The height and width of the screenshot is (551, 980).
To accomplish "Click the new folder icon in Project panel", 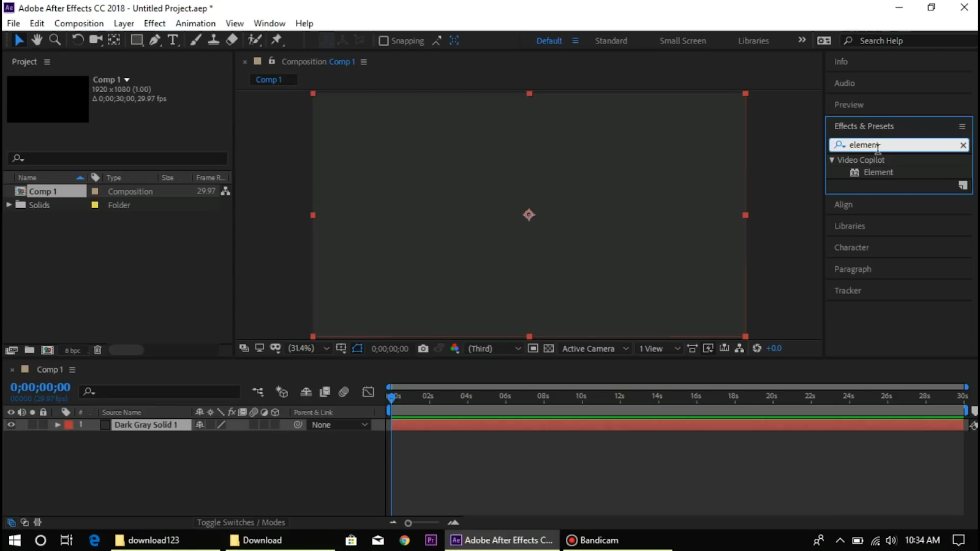I will tap(29, 350).
